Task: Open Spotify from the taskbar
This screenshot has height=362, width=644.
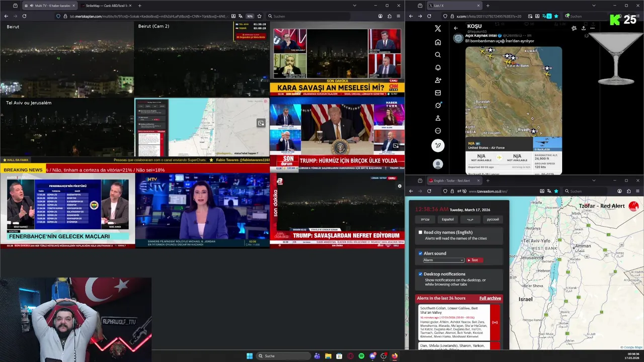Action: (361, 356)
